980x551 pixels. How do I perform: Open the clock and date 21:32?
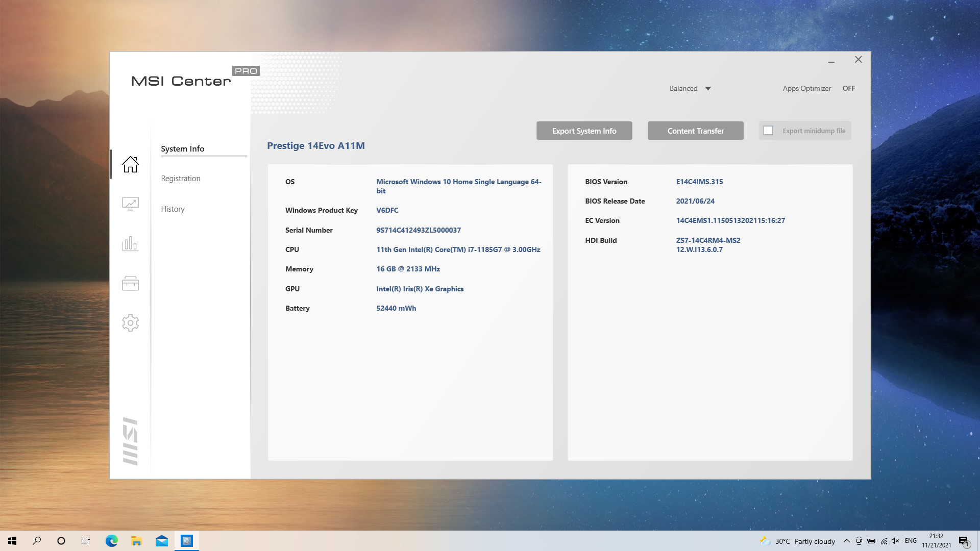pyautogui.click(x=936, y=541)
